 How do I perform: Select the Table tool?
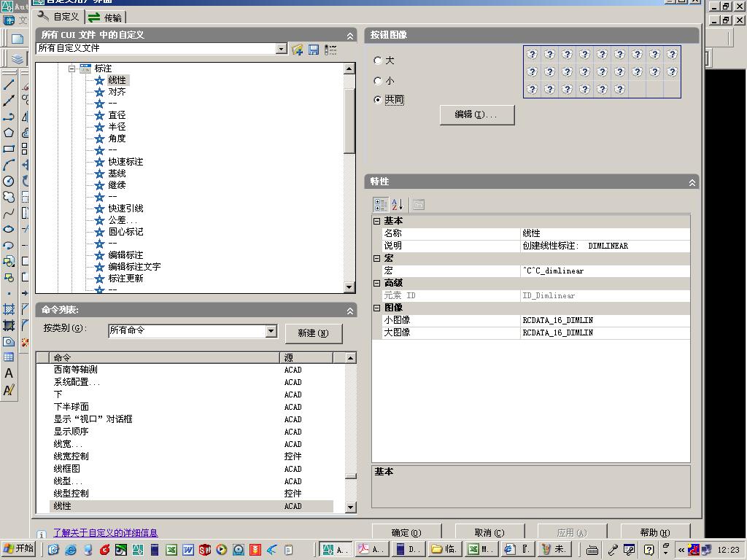click(9, 357)
